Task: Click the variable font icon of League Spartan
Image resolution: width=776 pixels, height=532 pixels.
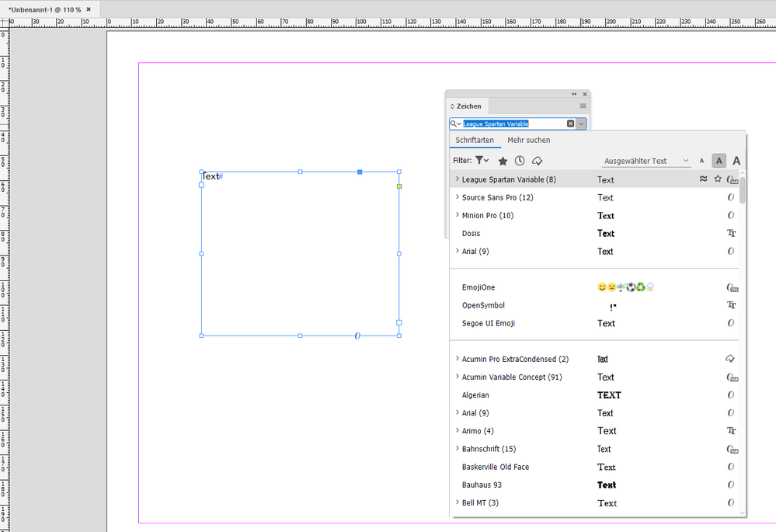Action: [x=733, y=179]
